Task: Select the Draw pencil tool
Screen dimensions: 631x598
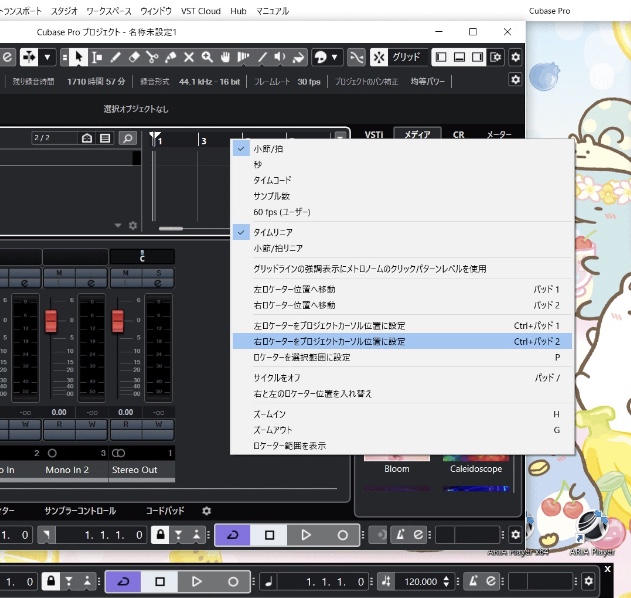Action: 117,57
